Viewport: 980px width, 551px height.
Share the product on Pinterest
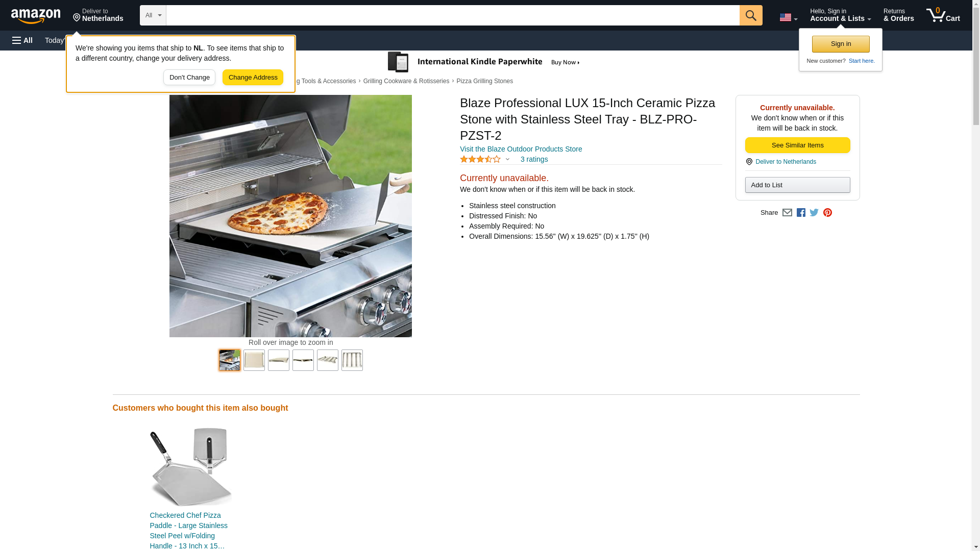click(x=827, y=213)
